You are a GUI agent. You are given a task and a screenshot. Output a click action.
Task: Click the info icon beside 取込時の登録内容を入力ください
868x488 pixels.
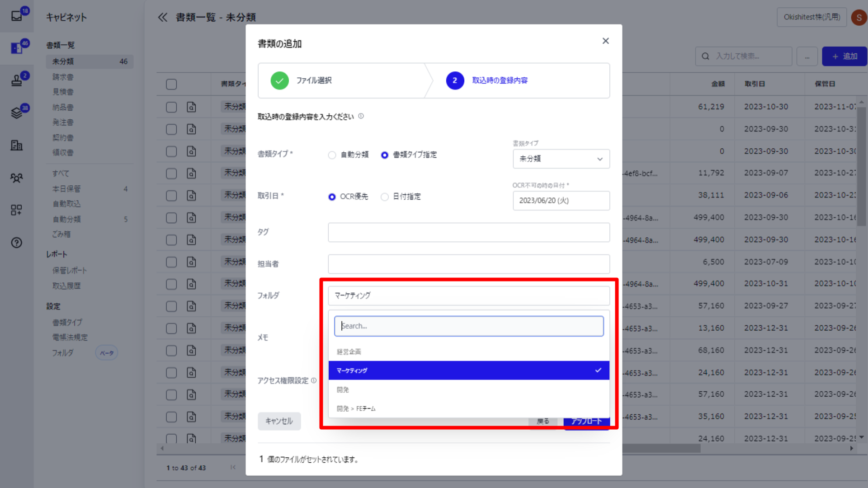click(x=361, y=116)
